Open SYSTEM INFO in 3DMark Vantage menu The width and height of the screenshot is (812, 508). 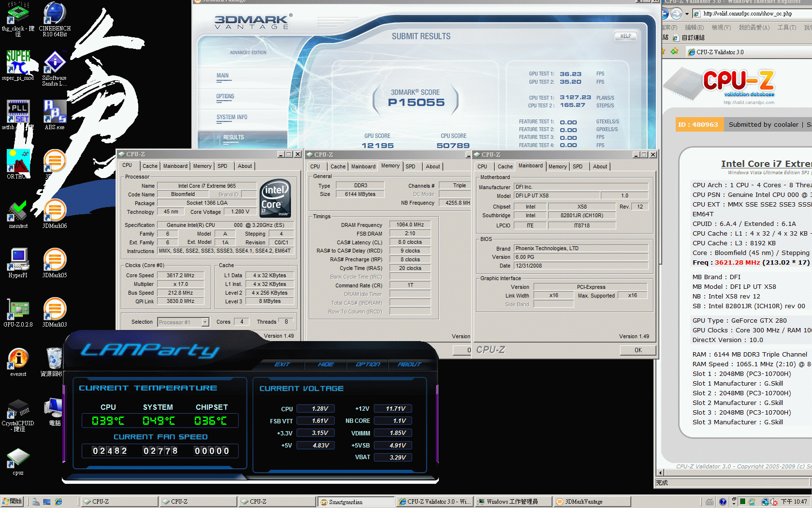[232, 117]
